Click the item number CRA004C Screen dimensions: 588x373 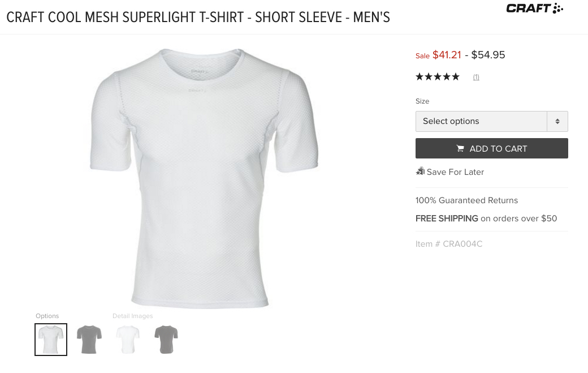tap(449, 244)
